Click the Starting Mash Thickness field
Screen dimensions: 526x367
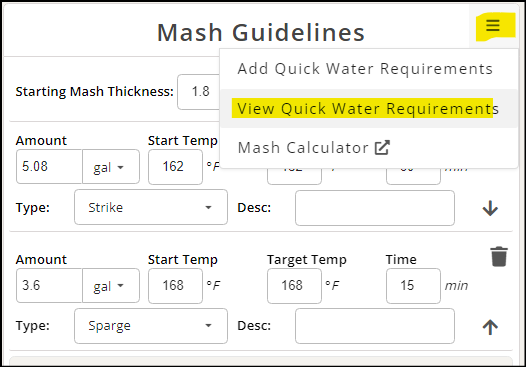tap(199, 92)
